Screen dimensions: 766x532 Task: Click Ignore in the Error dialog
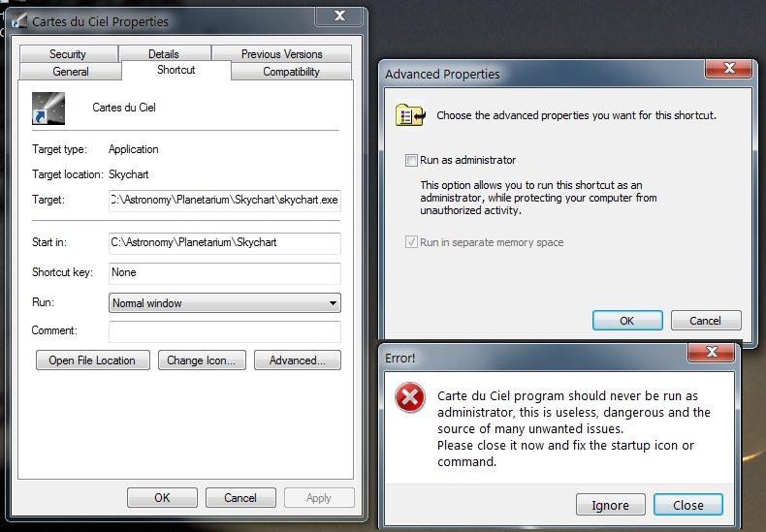pyautogui.click(x=610, y=505)
